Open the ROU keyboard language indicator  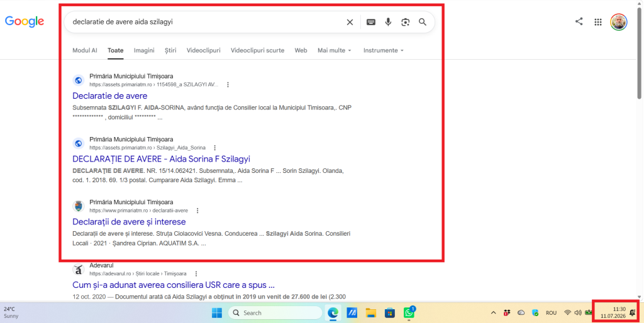click(x=551, y=313)
